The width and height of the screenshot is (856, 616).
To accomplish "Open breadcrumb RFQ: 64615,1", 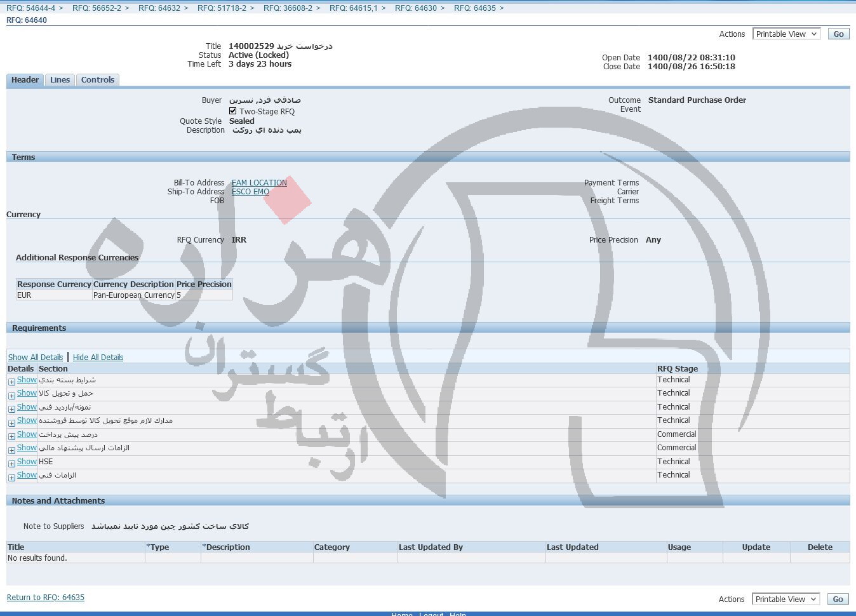I will point(354,8).
